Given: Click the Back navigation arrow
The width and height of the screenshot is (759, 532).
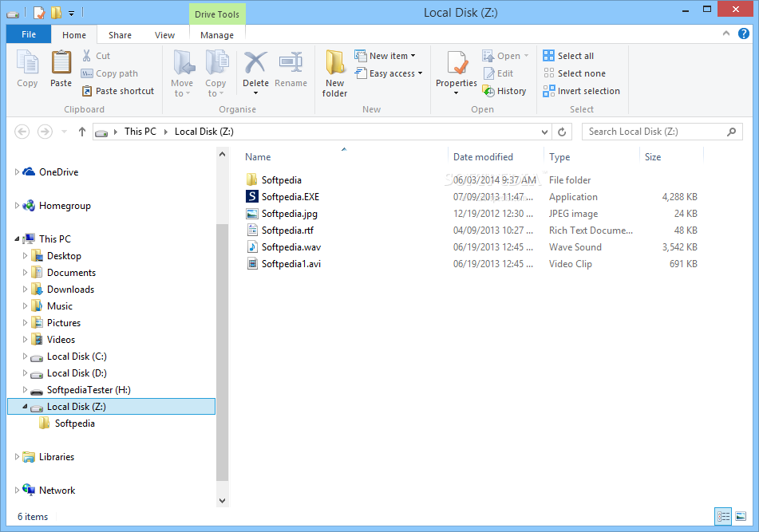Looking at the screenshot, I should pos(22,132).
